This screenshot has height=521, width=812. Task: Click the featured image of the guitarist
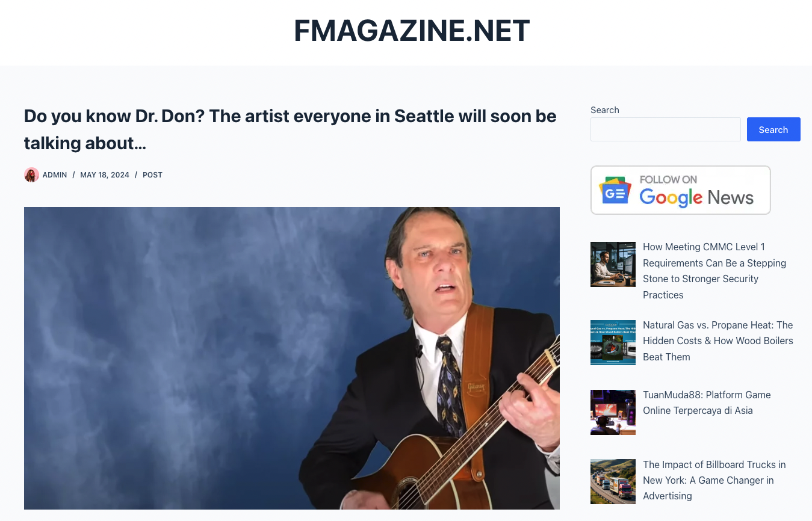tap(292, 358)
